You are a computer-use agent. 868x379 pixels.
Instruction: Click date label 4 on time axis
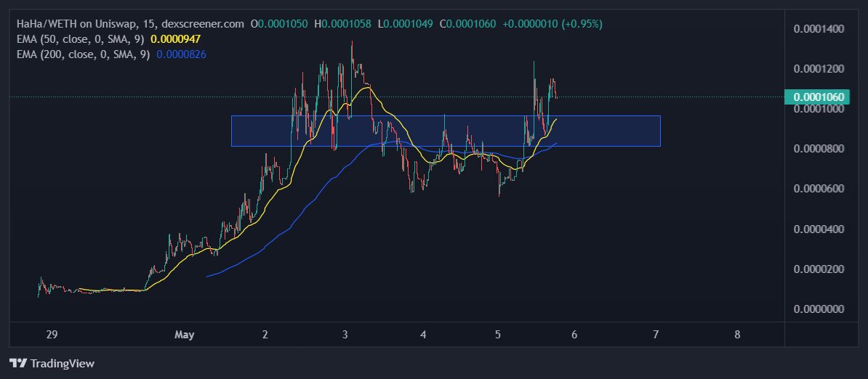[424, 334]
